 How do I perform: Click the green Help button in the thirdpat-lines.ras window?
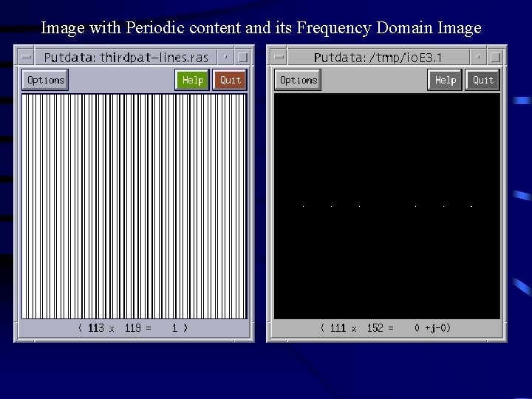(192, 80)
